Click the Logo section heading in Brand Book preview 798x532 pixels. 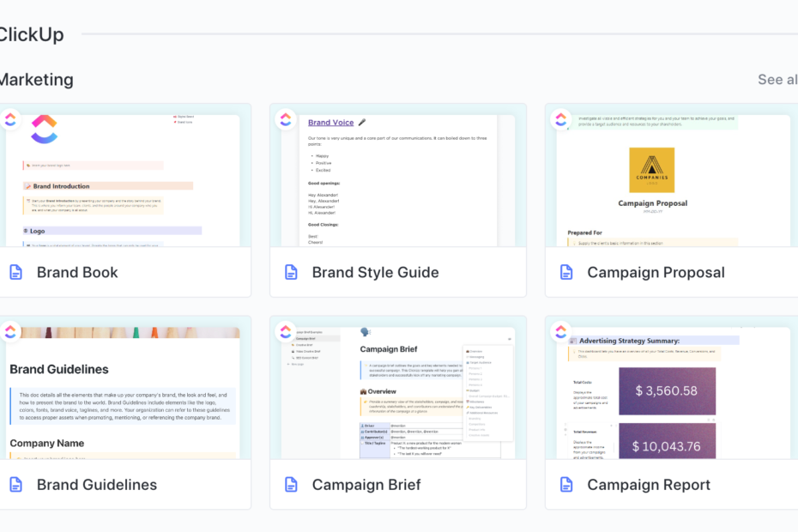(37, 231)
